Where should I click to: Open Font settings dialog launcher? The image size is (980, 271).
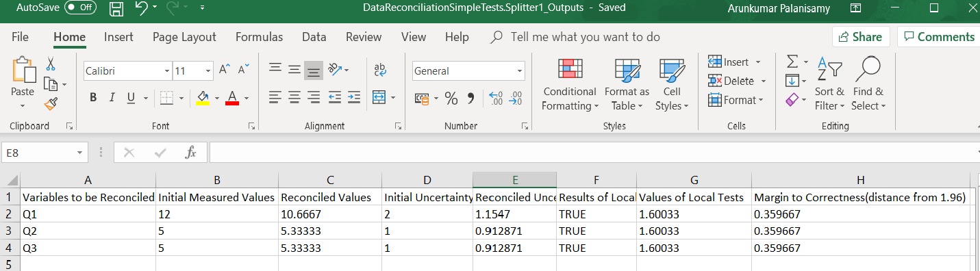252,126
